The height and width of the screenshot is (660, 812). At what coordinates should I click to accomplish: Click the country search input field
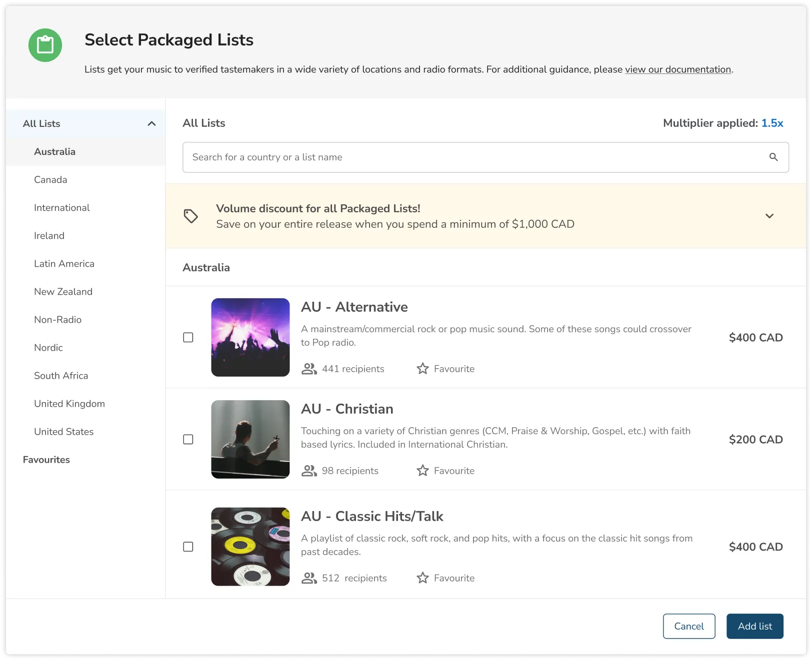pos(450,157)
